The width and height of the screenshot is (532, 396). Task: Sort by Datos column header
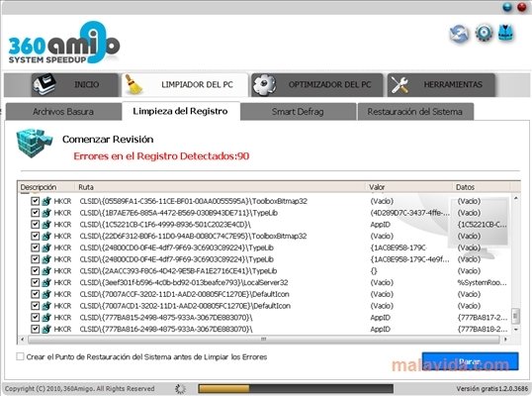[x=482, y=187]
